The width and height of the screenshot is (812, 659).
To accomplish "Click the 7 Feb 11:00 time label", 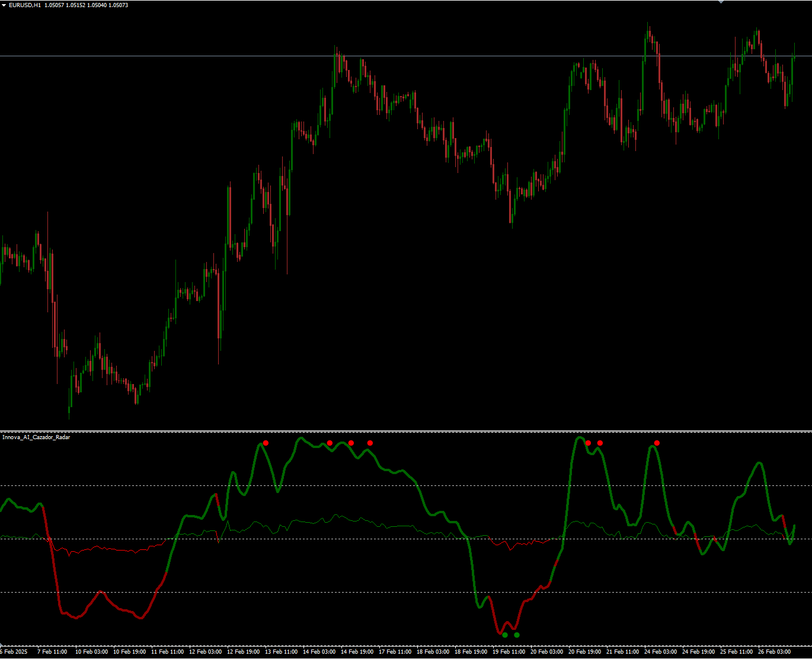I will (x=52, y=652).
